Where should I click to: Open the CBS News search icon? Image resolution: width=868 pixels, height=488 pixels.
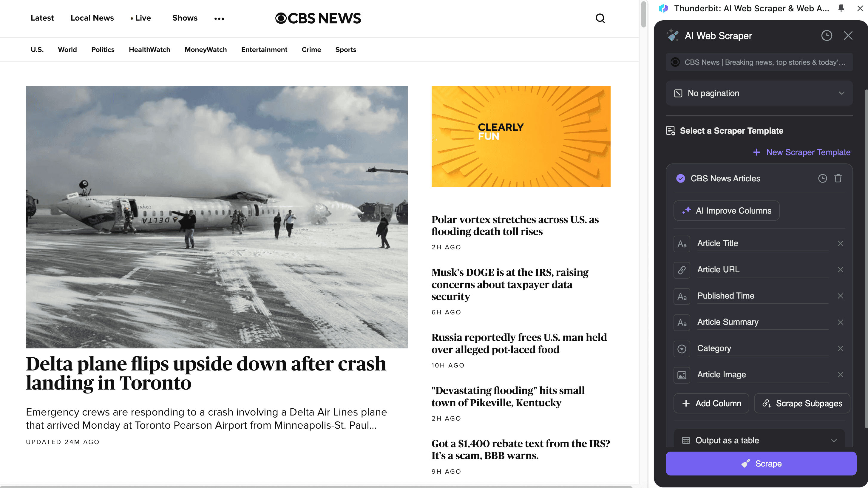pos(600,18)
